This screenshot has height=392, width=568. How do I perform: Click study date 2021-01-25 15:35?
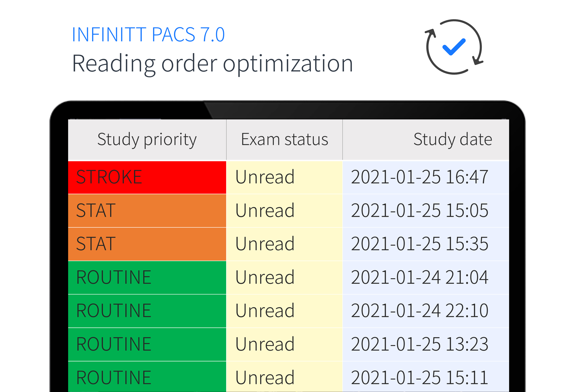point(420,244)
